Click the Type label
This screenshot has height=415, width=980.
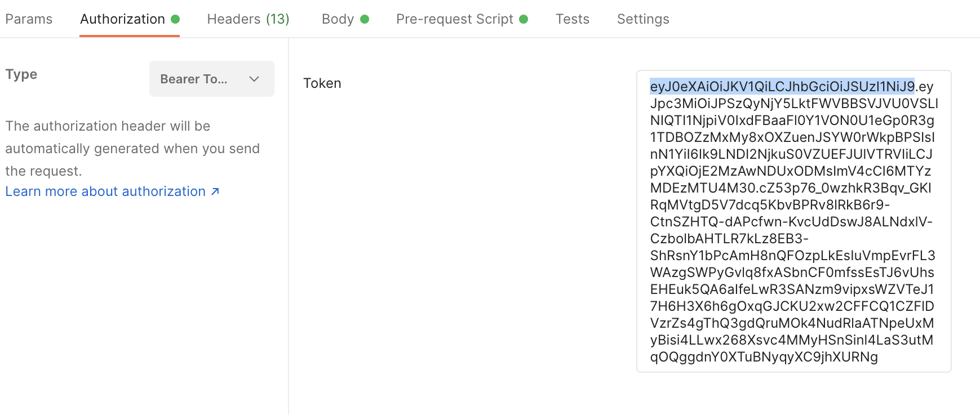click(x=21, y=74)
